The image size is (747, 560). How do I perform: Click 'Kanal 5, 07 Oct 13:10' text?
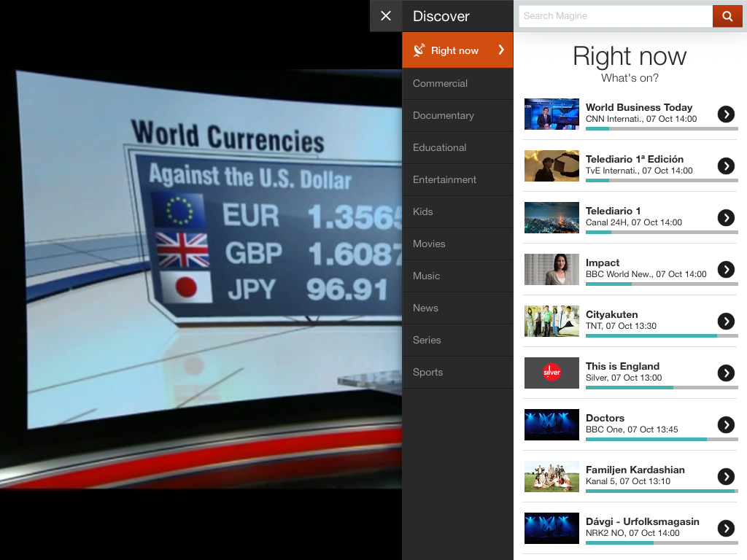(x=628, y=481)
